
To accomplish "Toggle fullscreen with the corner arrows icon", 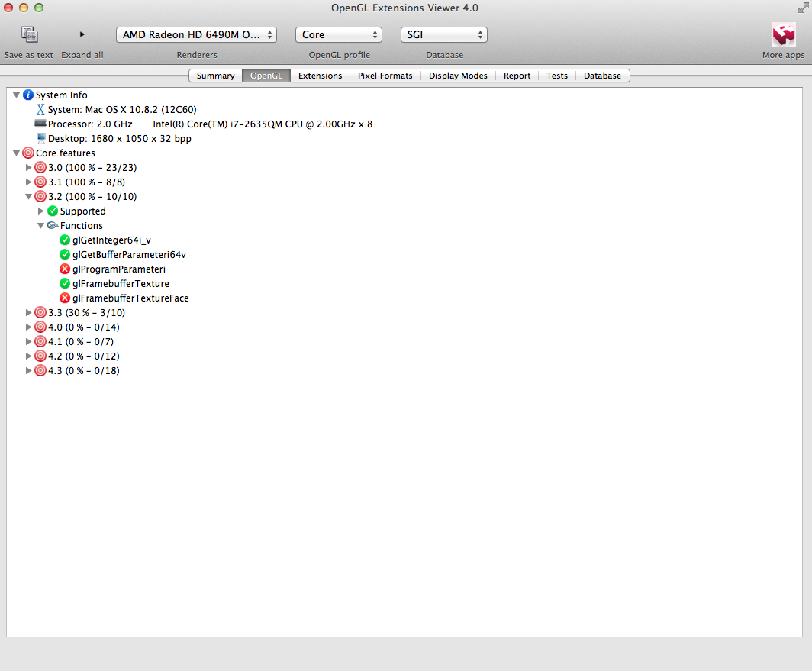I will [x=803, y=8].
